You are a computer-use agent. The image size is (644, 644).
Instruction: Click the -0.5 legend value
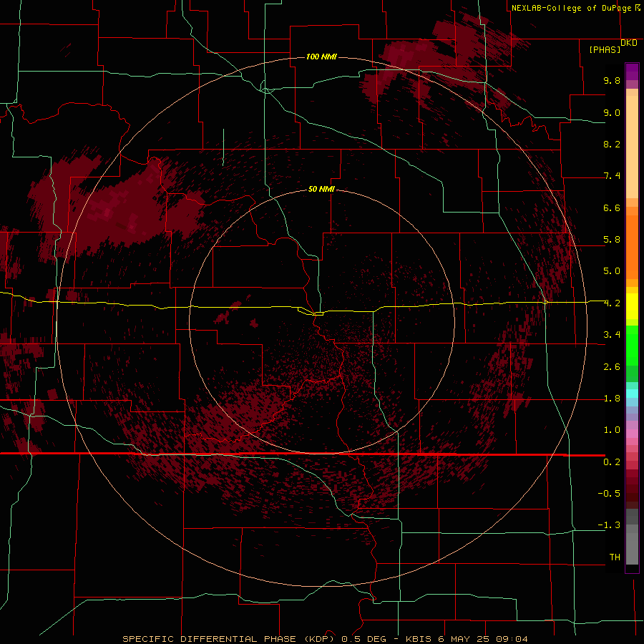pos(609,494)
